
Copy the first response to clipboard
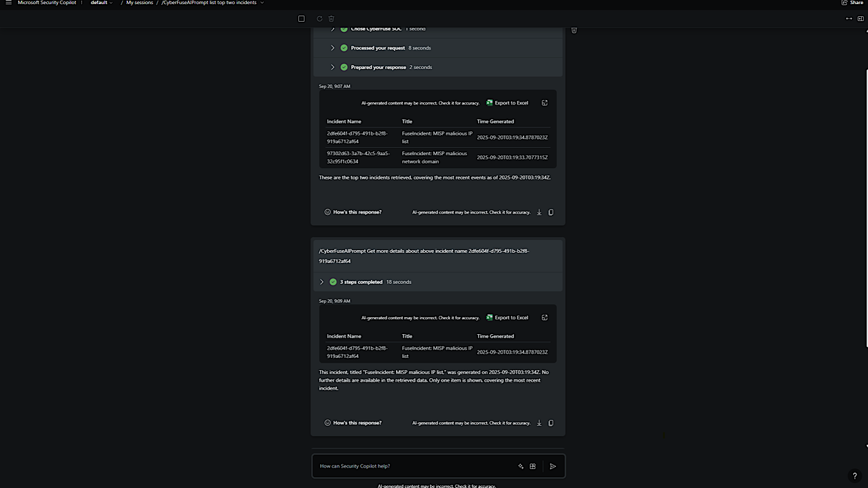[551, 212]
